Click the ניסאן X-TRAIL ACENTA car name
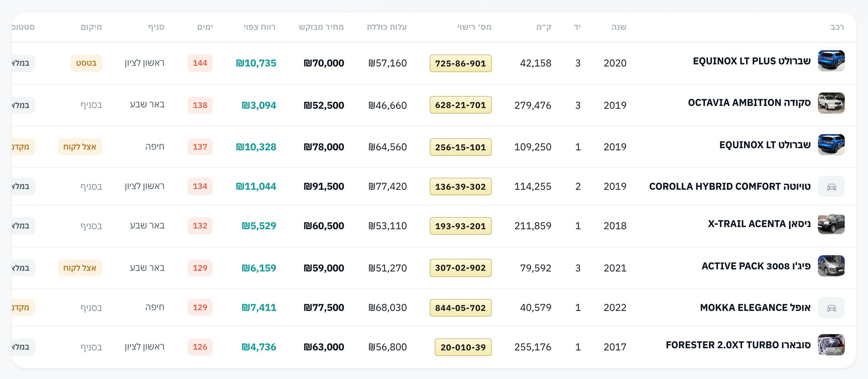The width and height of the screenshot is (868, 379). point(759,224)
